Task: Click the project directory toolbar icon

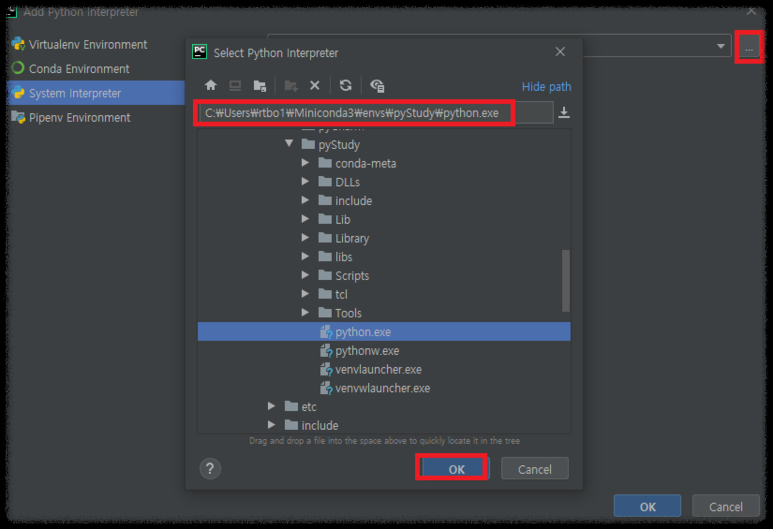Action: coord(260,86)
